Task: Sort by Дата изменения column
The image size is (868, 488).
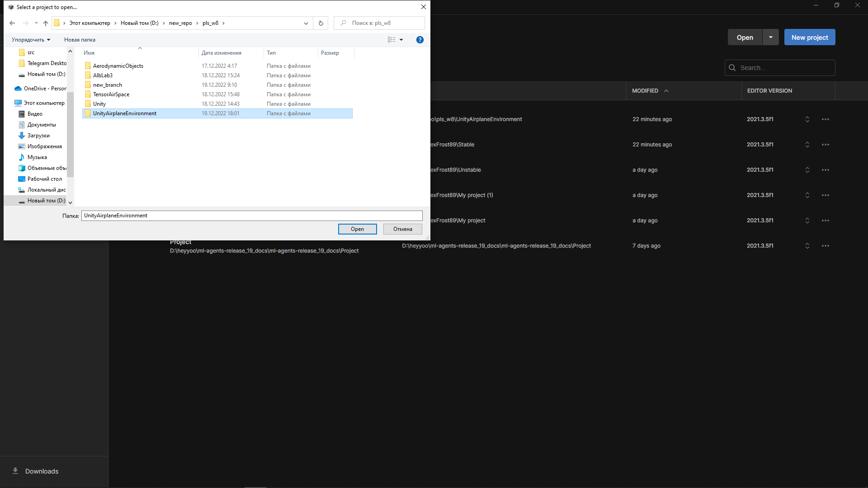Action: coord(231,53)
